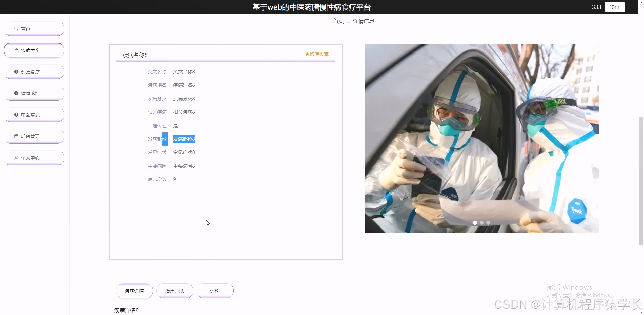Click the second carousel dot under the image
Image resolution: width=644 pixels, height=315 pixels.
482,223
